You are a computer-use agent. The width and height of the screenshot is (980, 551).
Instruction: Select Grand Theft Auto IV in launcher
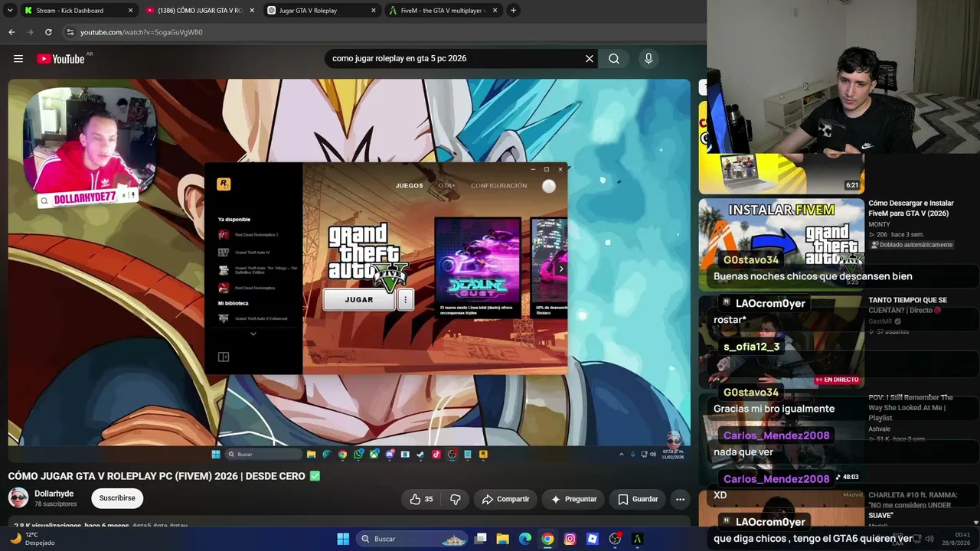tap(245, 253)
